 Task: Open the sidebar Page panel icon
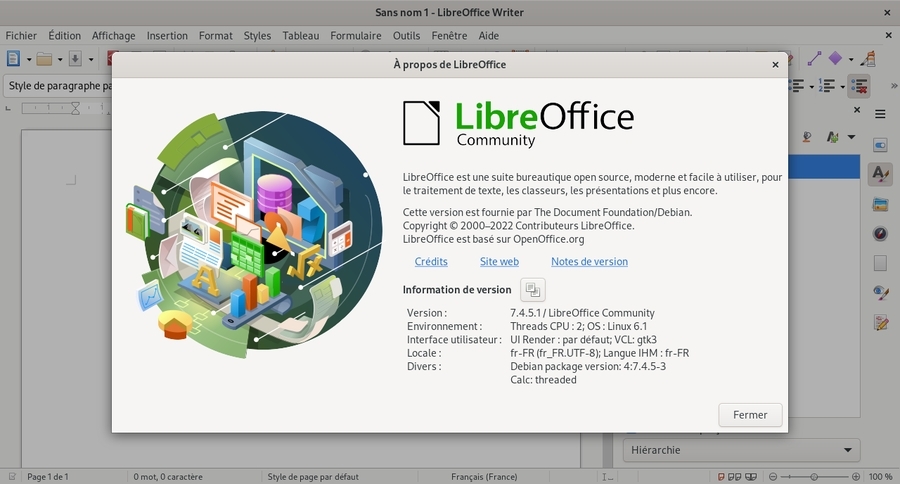[880, 263]
